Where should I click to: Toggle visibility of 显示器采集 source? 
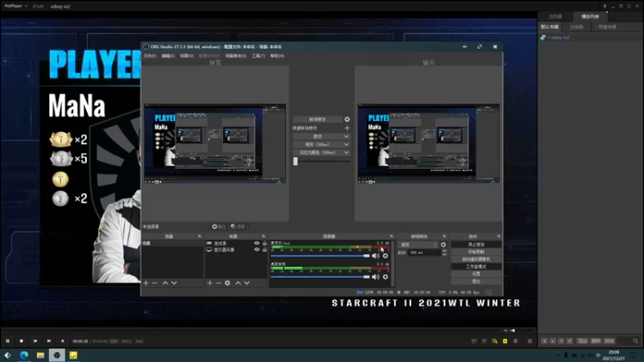(257, 249)
